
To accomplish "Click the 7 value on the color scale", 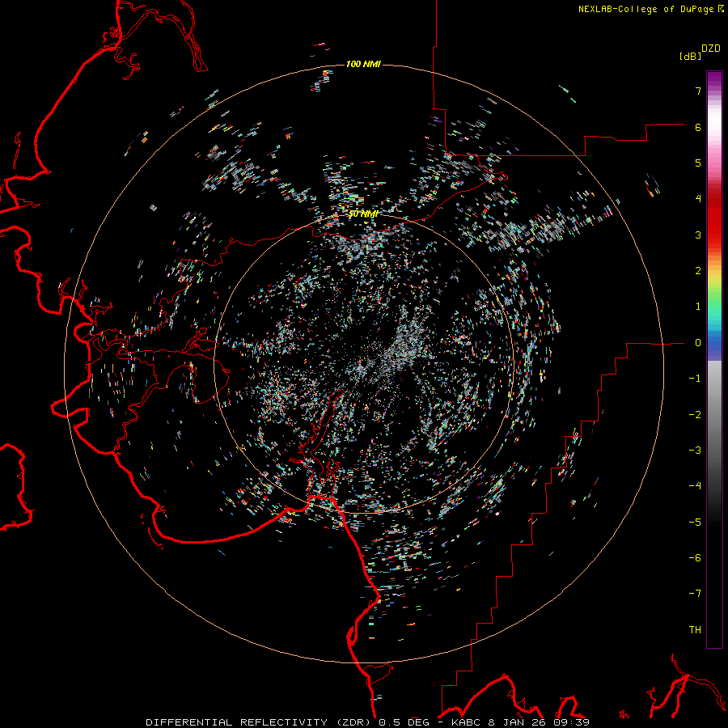I will click(x=698, y=91).
